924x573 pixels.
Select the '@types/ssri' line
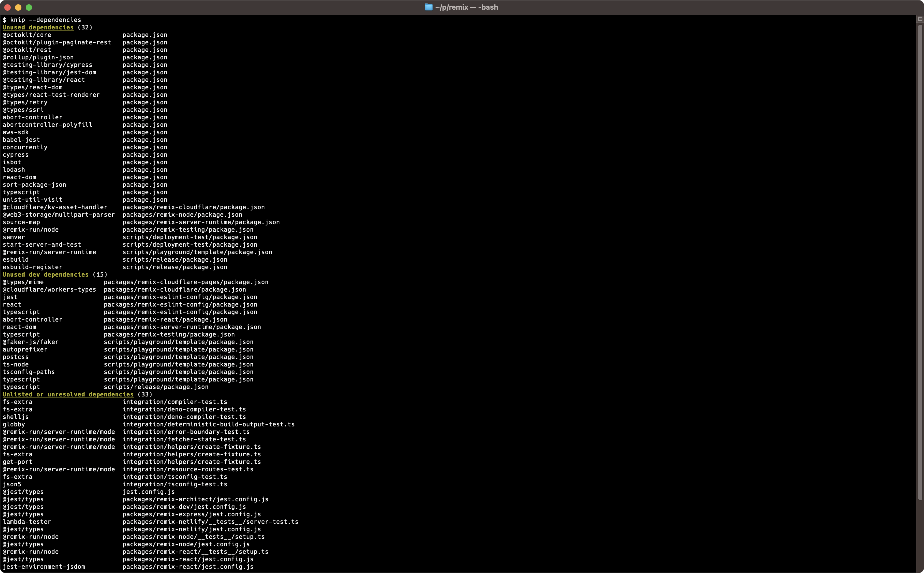[x=23, y=110]
